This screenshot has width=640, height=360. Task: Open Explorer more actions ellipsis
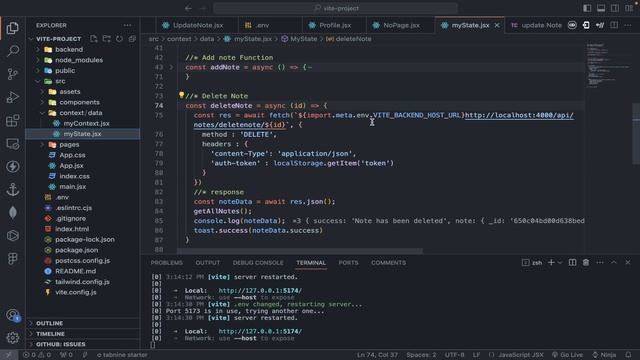[x=127, y=25]
